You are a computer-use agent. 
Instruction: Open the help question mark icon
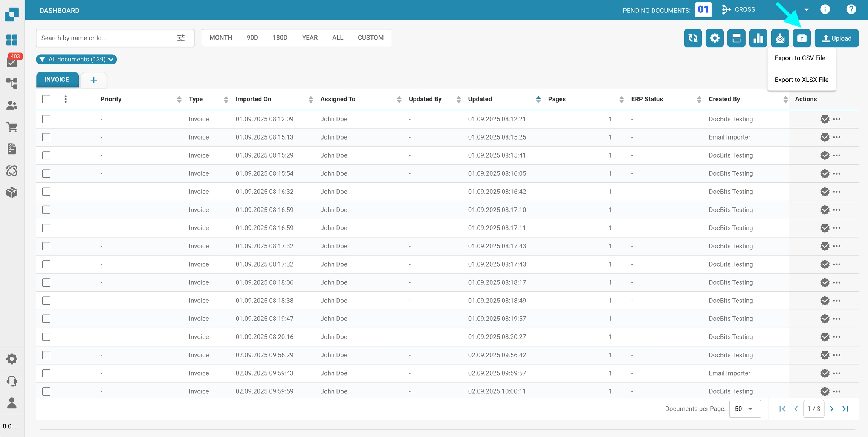(x=851, y=9)
